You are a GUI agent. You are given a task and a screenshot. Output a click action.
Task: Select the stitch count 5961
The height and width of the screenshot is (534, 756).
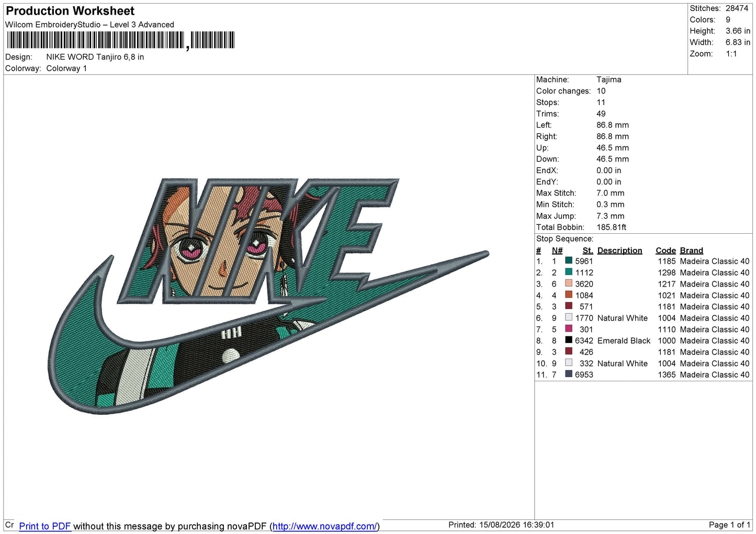(x=584, y=261)
